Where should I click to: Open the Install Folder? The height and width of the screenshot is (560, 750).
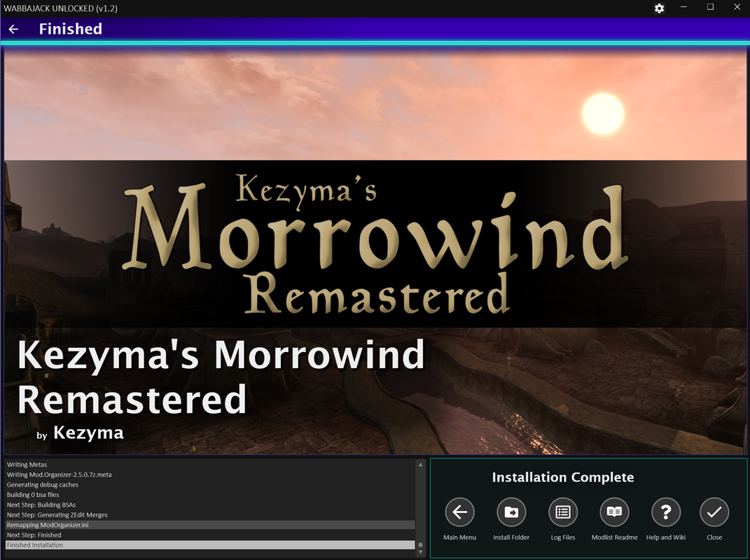point(511,512)
